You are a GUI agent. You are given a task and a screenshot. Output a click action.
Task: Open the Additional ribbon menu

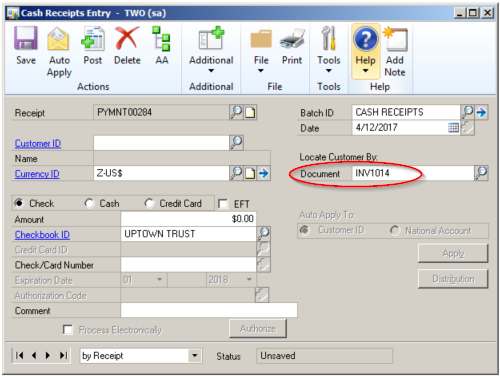211,50
